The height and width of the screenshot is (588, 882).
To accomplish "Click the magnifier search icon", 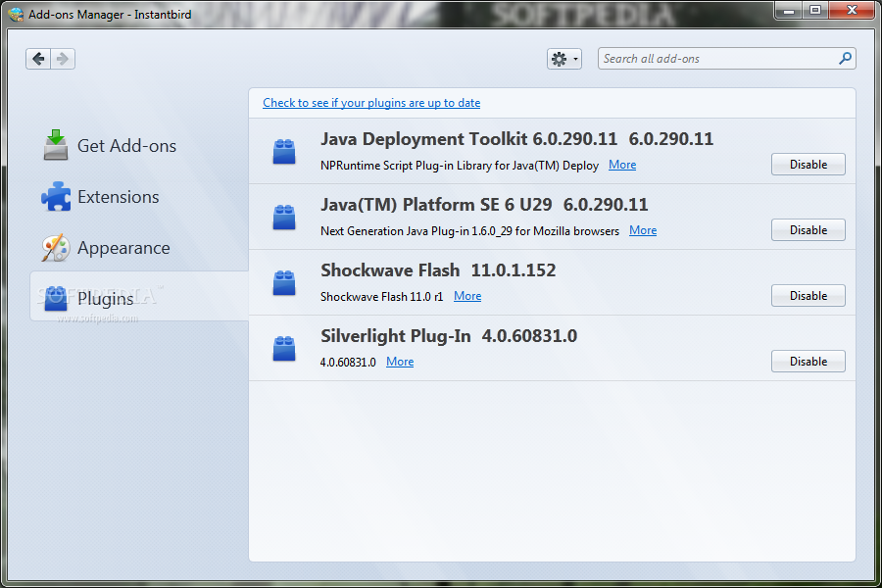I will 845,59.
